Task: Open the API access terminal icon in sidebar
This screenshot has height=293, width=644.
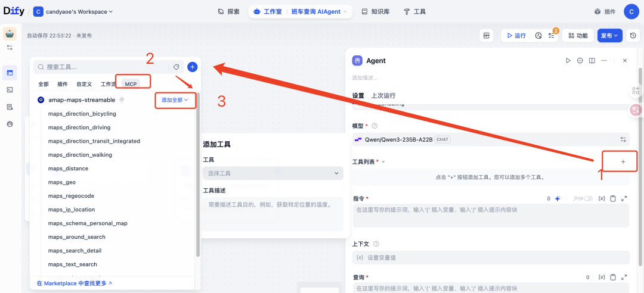Action: (x=10, y=89)
